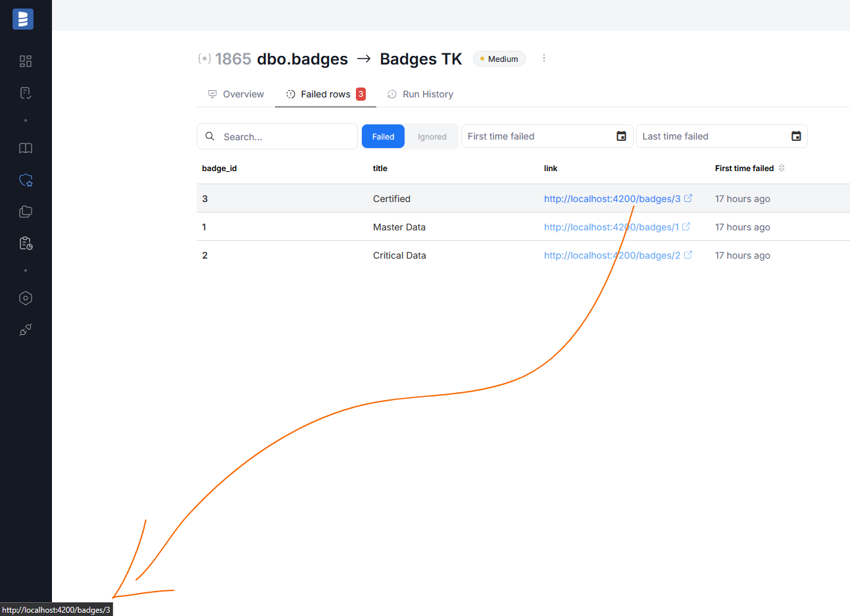Image resolution: width=850 pixels, height=616 pixels.
Task: Open the First time failed date picker
Action: pos(620,136)
